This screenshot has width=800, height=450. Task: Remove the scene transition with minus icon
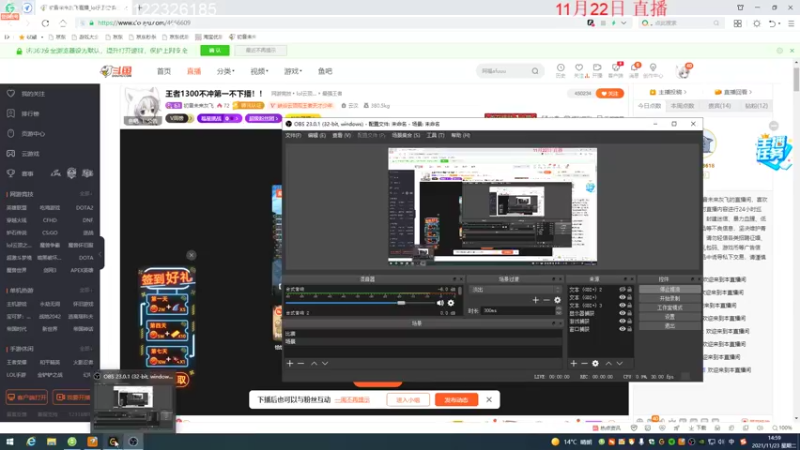[546, 300]
